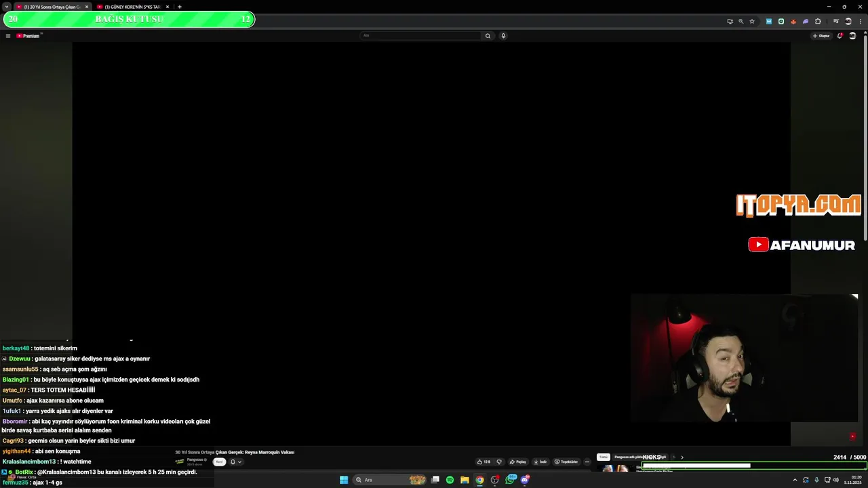This screenshot has width=868, height=488.
Task: Open the Chrome zoom magnifier indicator
Action: [741, 21]
